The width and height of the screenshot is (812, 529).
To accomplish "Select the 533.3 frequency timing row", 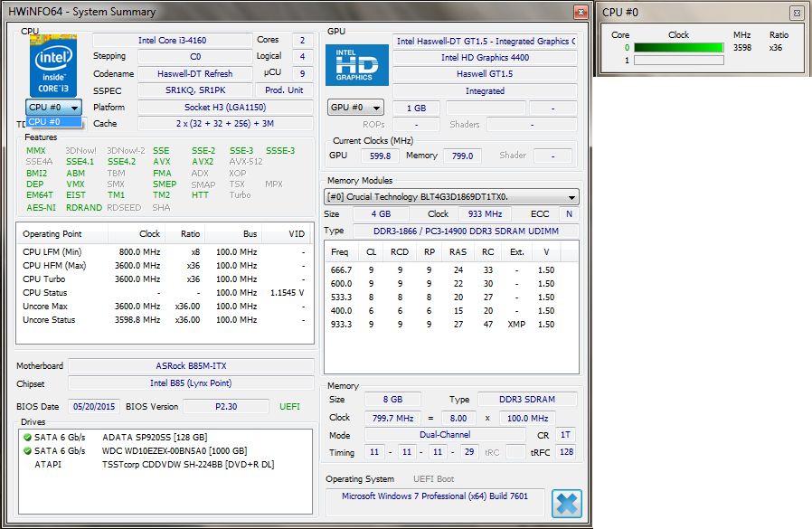I will tap(450, 297).
